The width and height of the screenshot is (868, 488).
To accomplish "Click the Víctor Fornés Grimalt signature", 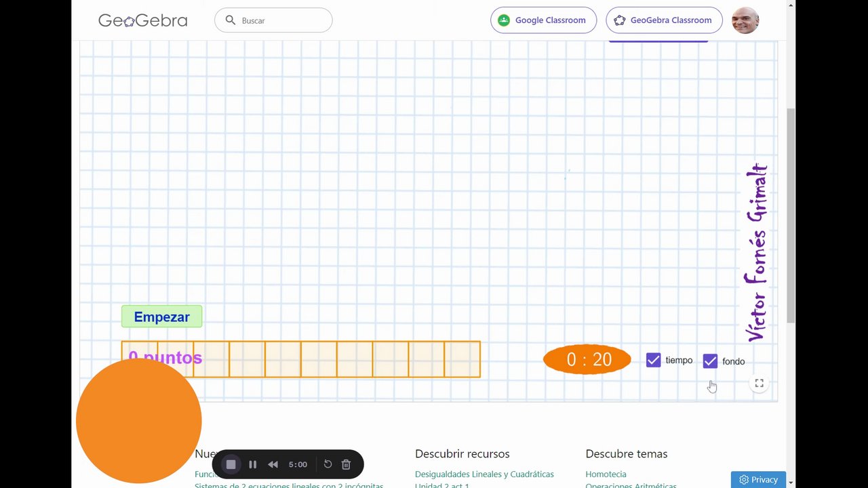I will (757, 252).
